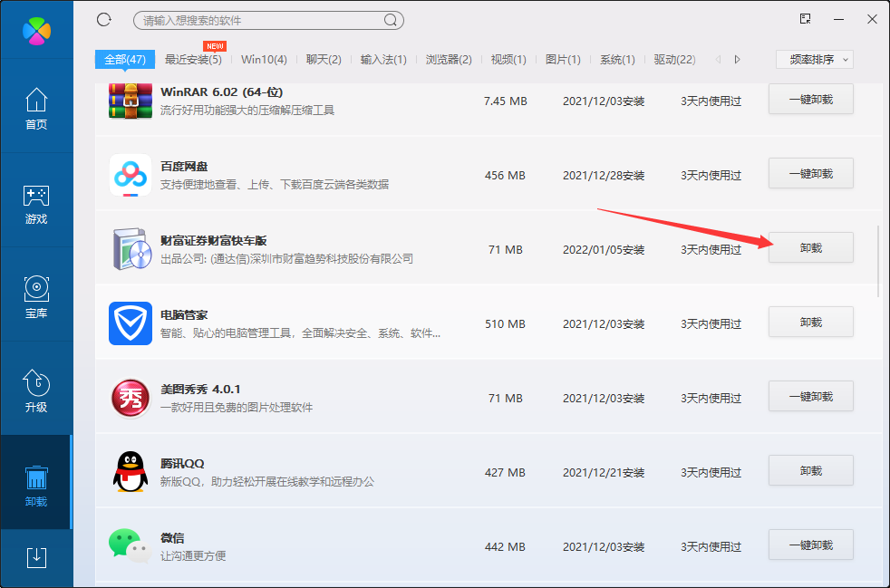Viewport: 890px width, 588px height.
Task: Click the 2022/01/05安装 date
Action: [604, 250]
